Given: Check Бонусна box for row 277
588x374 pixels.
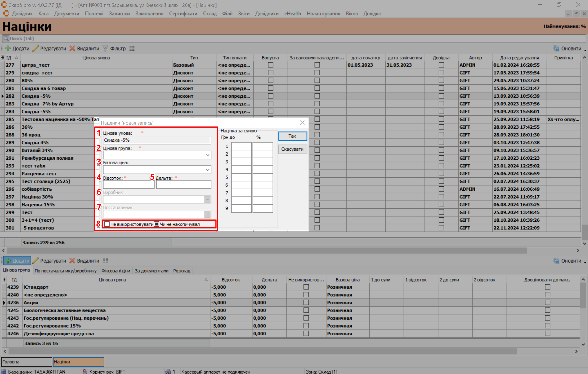Looking at the screenshot, I should click(270, 65).
